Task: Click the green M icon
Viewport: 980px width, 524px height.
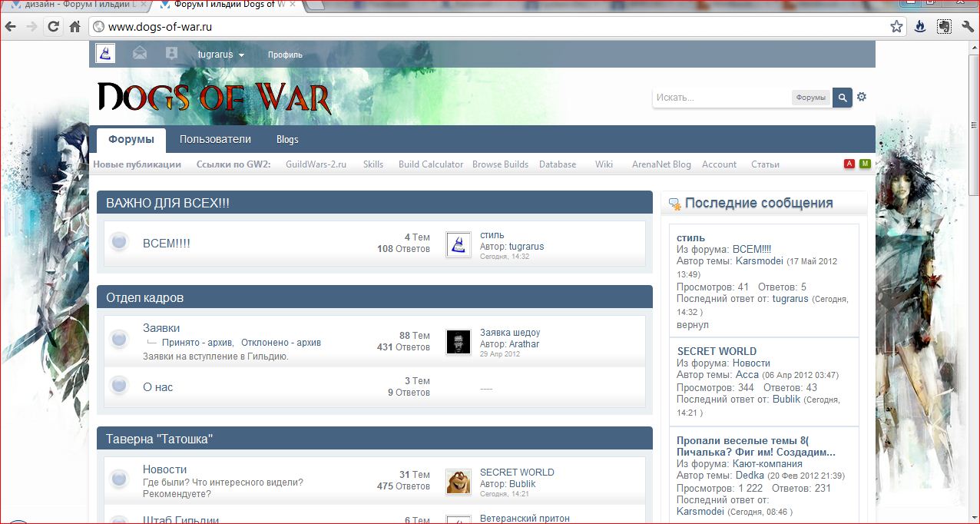Action: click(865, 164)
